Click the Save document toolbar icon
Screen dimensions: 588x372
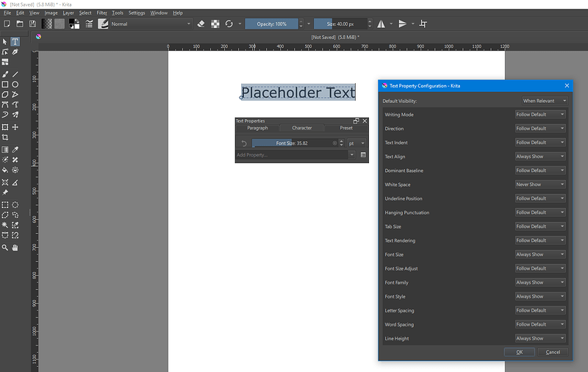click(x=32, y=24)
